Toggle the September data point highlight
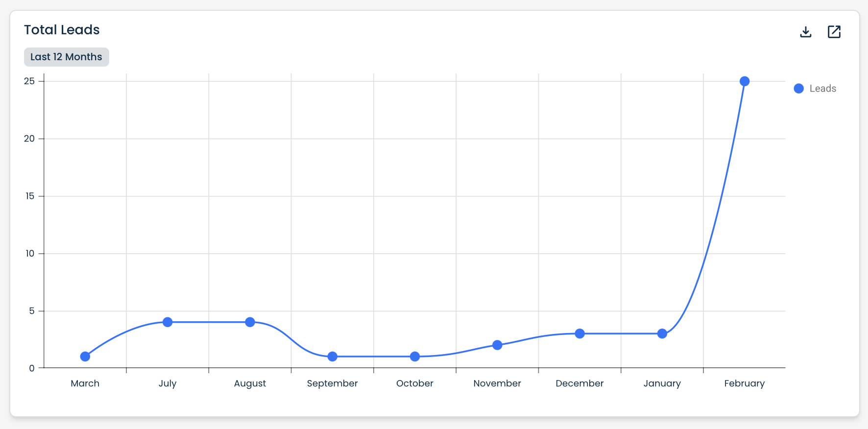 (x=332, y=356)
